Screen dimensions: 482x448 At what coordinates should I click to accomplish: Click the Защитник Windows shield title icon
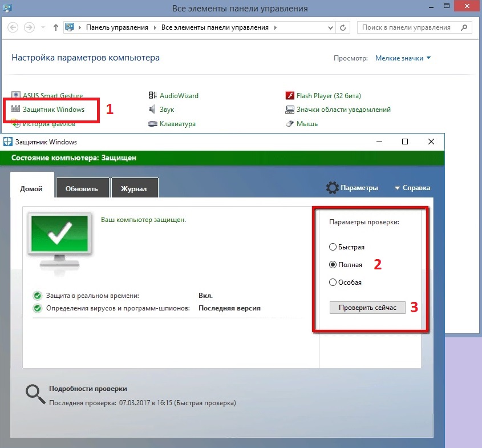click(x=7, y=142)
